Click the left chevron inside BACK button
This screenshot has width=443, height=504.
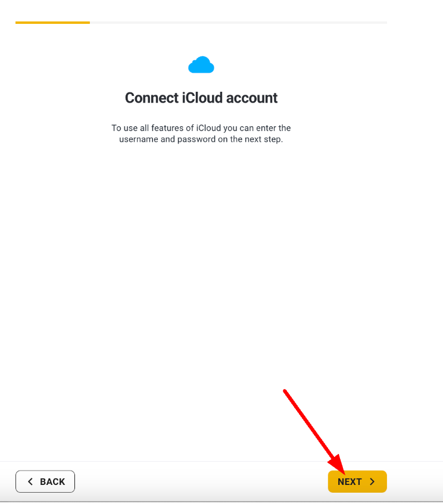(x=30, y=481)
